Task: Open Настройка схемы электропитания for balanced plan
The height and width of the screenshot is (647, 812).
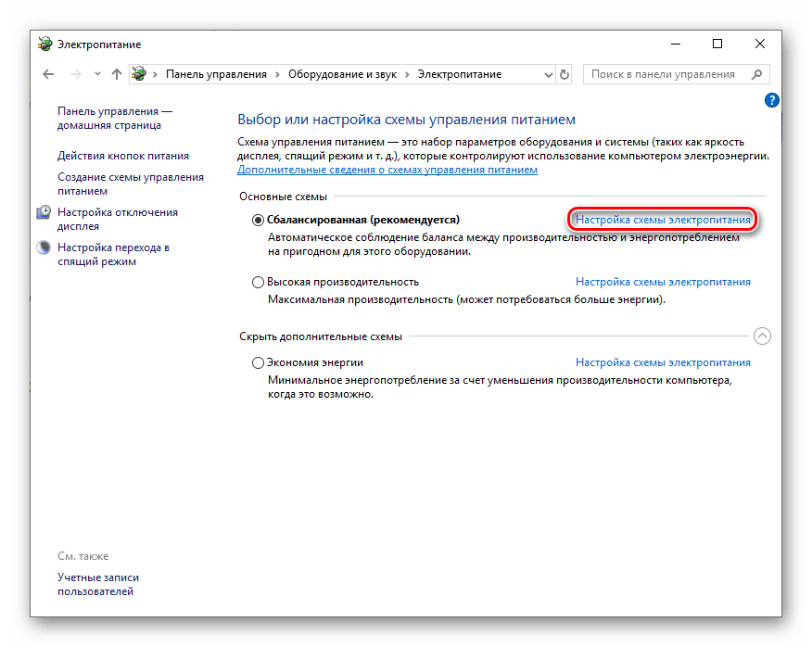Action: click(663, 221)
